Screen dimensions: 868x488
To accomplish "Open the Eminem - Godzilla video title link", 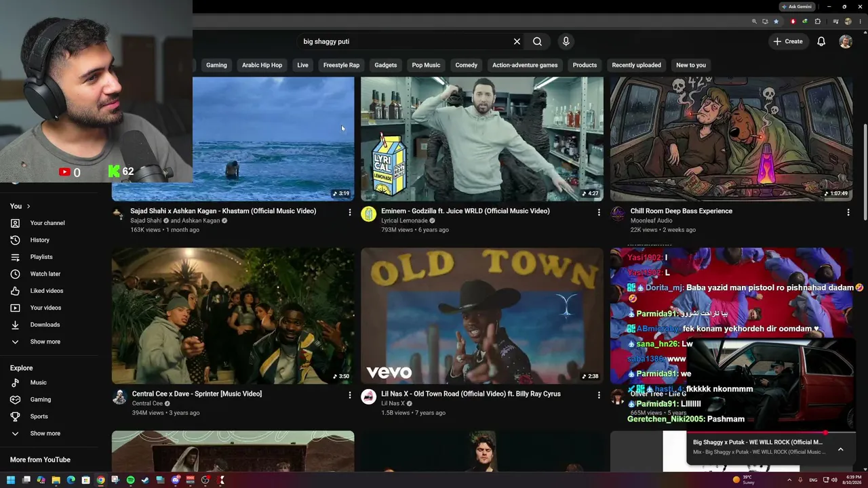I will click(x=465, y=211).
